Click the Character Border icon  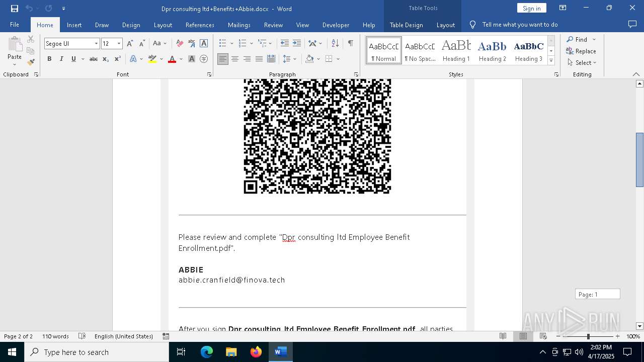click(x=204, y=43)
